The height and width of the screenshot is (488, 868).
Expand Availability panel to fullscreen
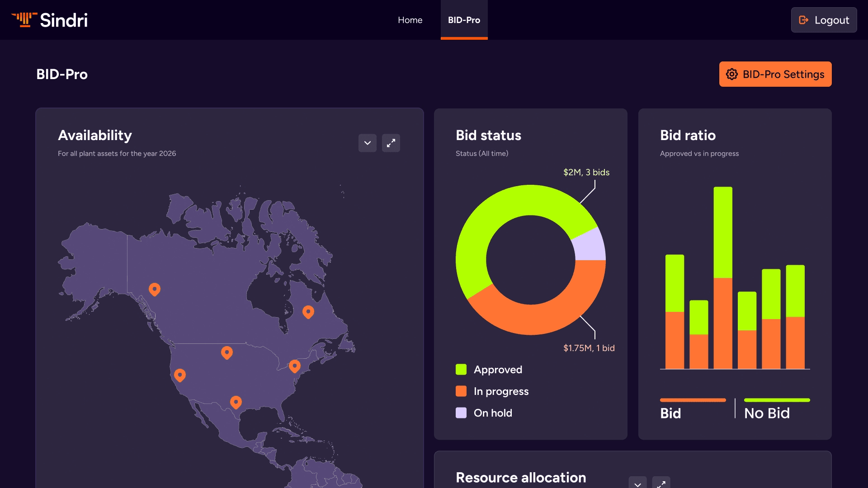(x=391, y=143)
